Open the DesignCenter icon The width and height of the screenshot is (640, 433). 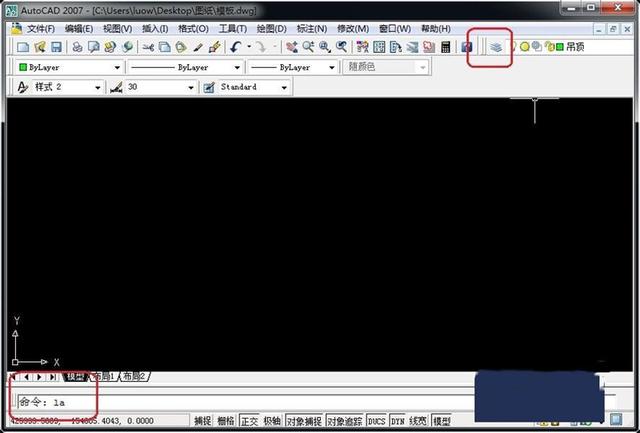[379, 47]
